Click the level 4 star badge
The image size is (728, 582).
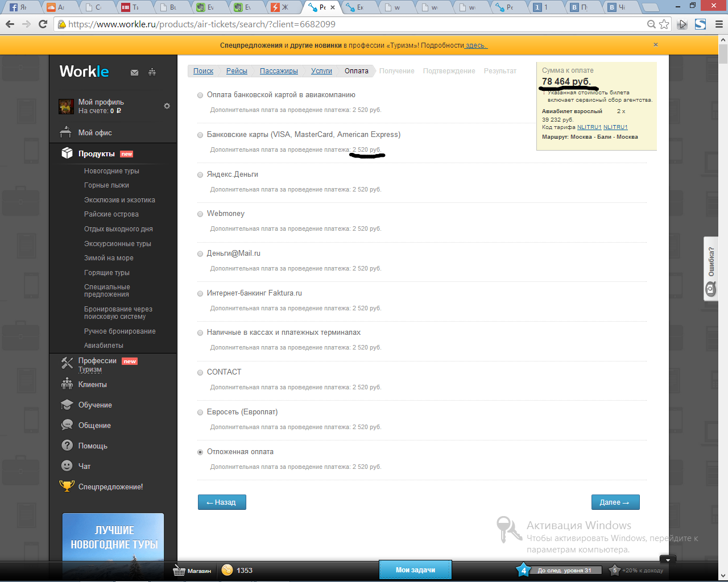pyautogui.click(x=523, y=570)
